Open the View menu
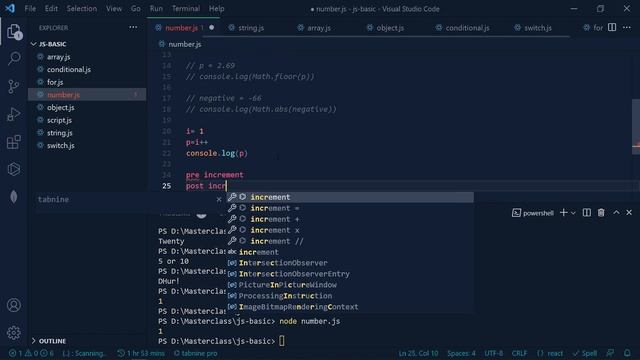 pos(114,9)
